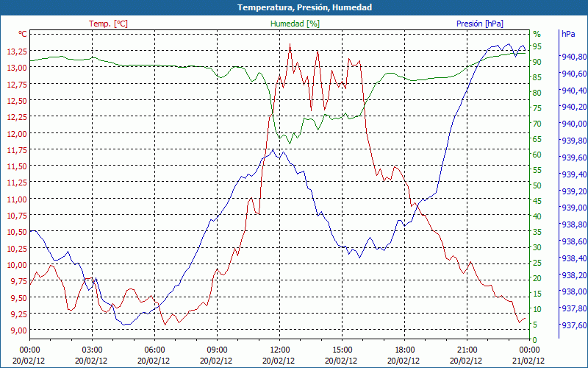588x368 pixels.
Task: Click the green '65' humidity axis value
Action: pos(537,139)
